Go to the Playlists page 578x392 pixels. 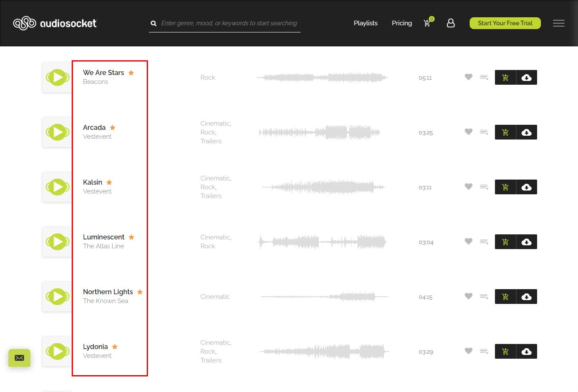click(x=366, y=23)
